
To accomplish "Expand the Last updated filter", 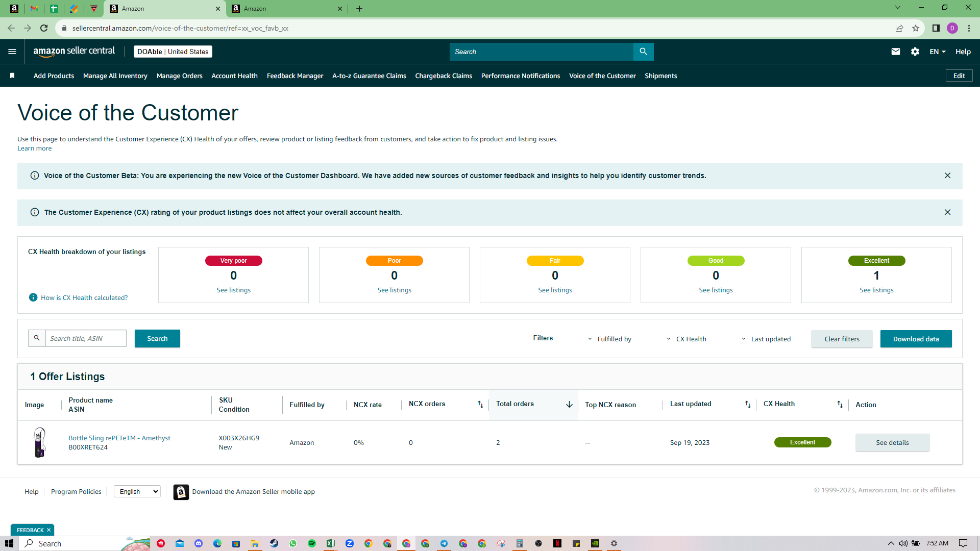I will pos(766,339).
